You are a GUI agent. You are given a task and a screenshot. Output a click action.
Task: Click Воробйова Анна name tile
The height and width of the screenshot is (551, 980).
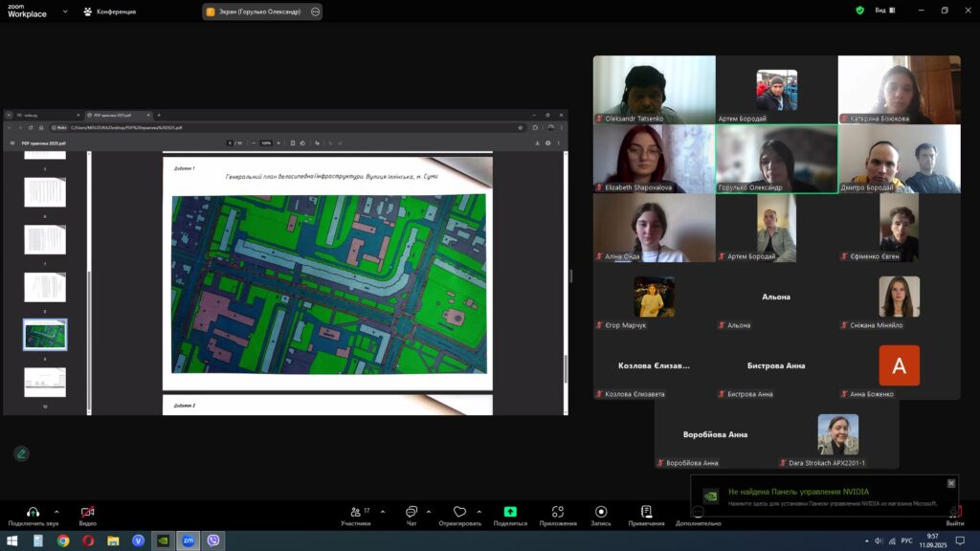[x=716, y=434]
